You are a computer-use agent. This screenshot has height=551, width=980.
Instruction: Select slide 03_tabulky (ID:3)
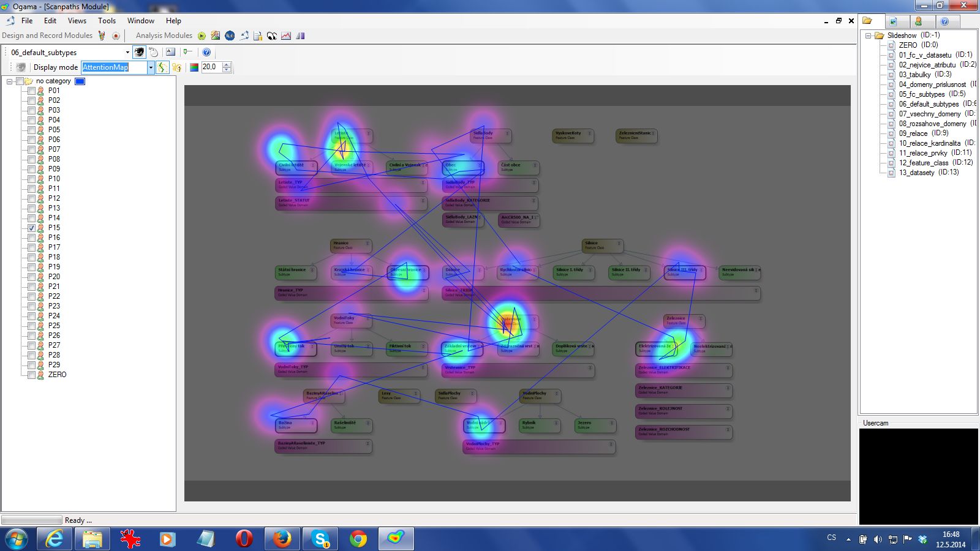click(924, 75)
